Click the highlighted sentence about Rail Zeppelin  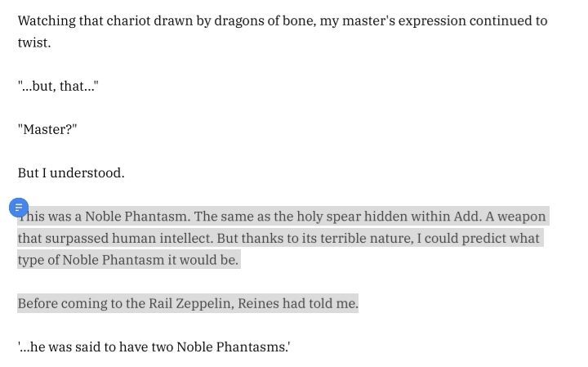[188, 303]
